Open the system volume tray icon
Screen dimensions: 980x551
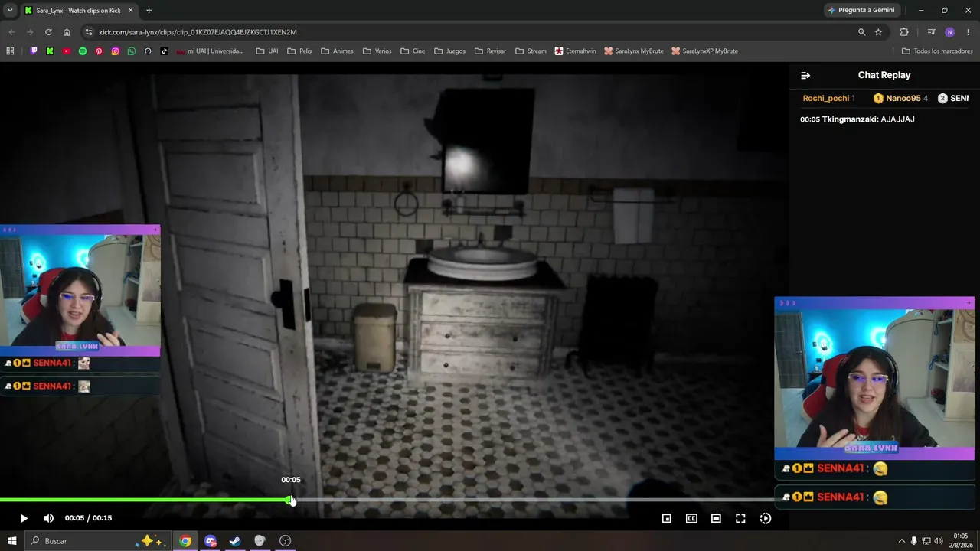pos(938,541)
